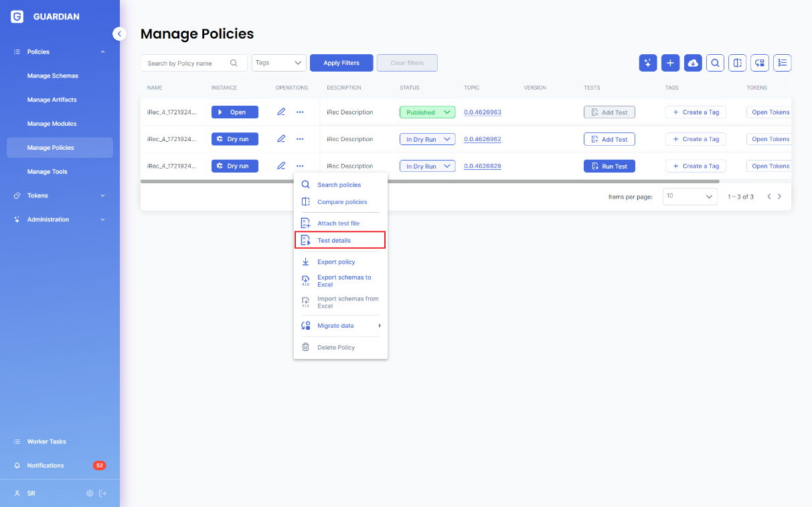Select Test details in context menu
This screenshot has height=507, width=812.
[340, 240]
